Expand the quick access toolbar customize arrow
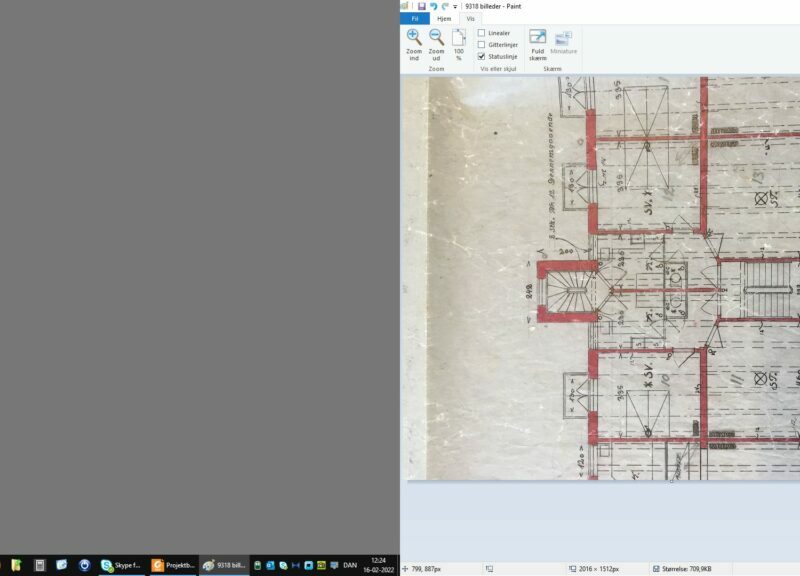800x576 pixels. click(455, 7)
